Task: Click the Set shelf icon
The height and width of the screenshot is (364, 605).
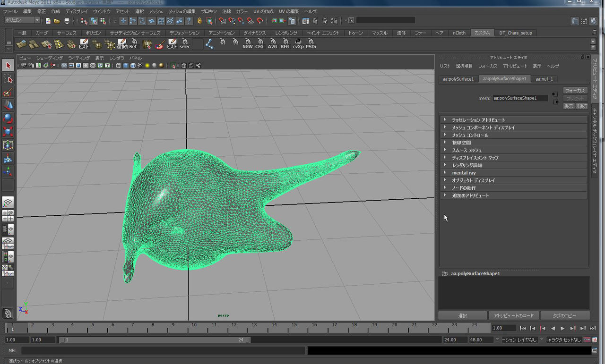Action: pyautogui.click(x=133, y=44)
